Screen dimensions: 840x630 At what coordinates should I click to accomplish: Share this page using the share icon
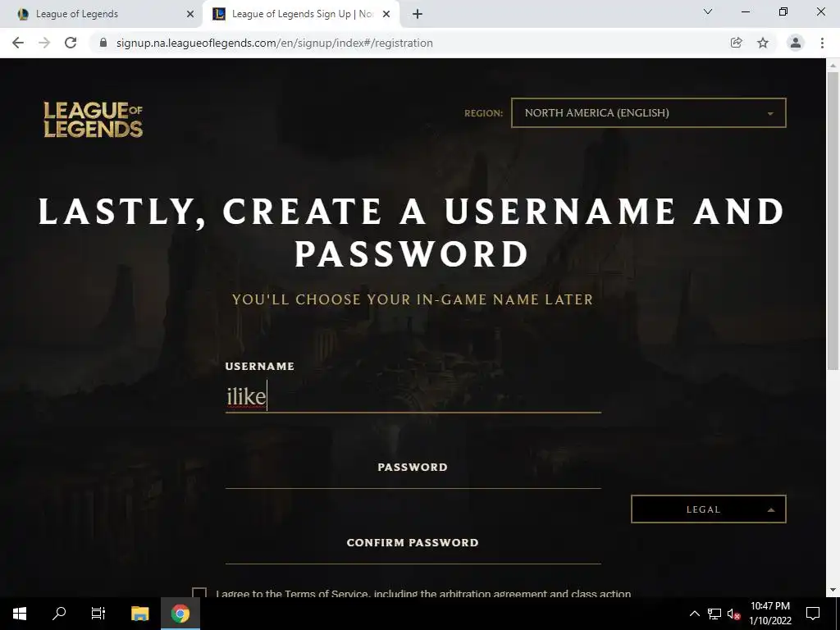coord(736,43)
